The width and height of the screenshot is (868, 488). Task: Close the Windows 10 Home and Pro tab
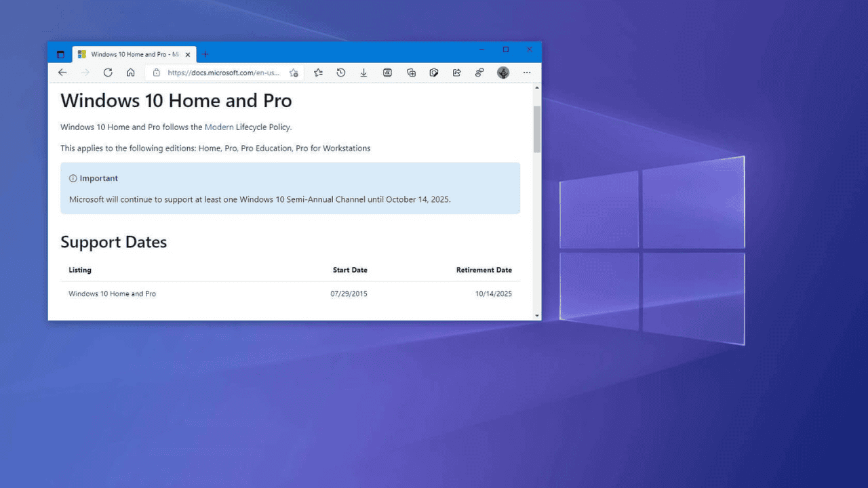(188, 54)
